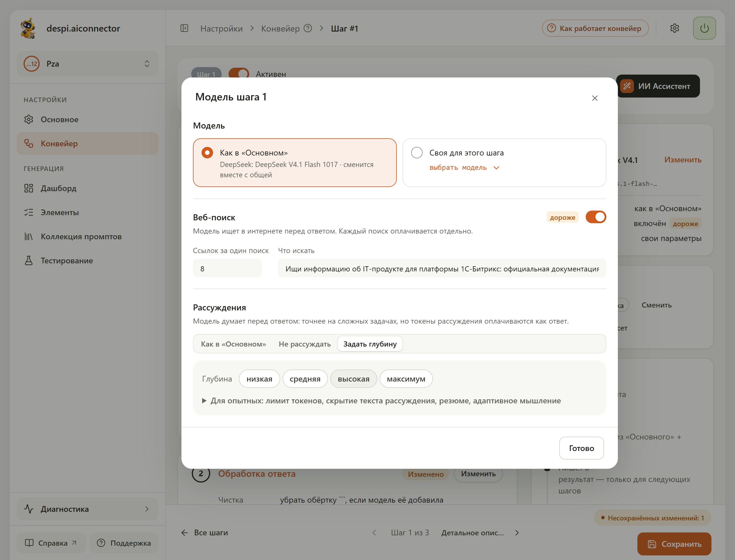735x560 pixels.
Task: Go to the previous step with left chevron
Action: pos(374,533)
